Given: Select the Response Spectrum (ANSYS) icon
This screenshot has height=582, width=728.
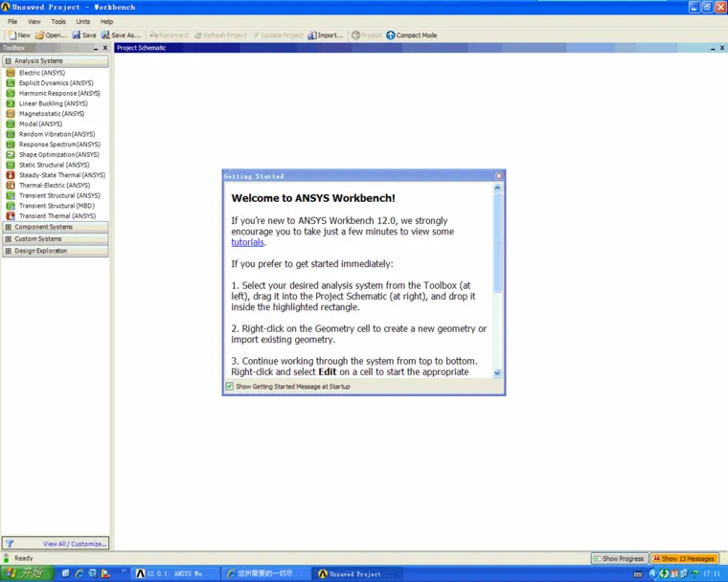Looking at the screenshot, I should (11, 145).
